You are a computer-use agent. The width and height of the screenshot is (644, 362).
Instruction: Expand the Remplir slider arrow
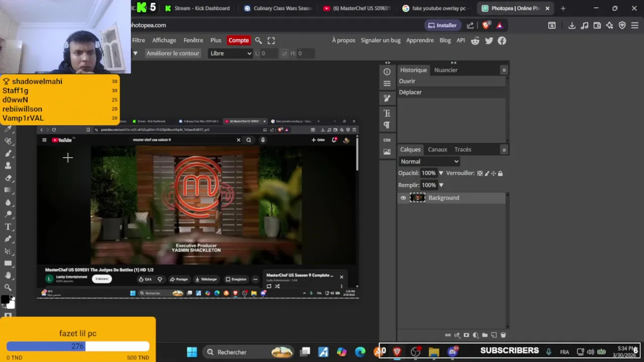point(441,185)
